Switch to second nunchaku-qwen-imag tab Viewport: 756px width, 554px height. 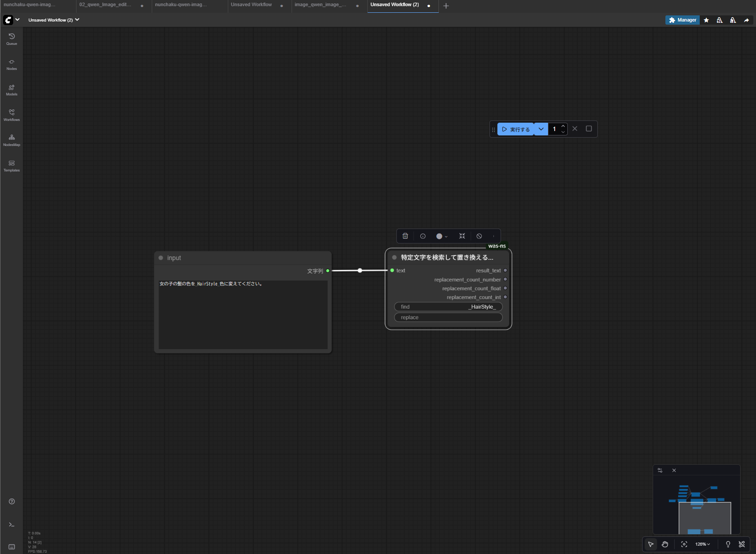(181, 5)
